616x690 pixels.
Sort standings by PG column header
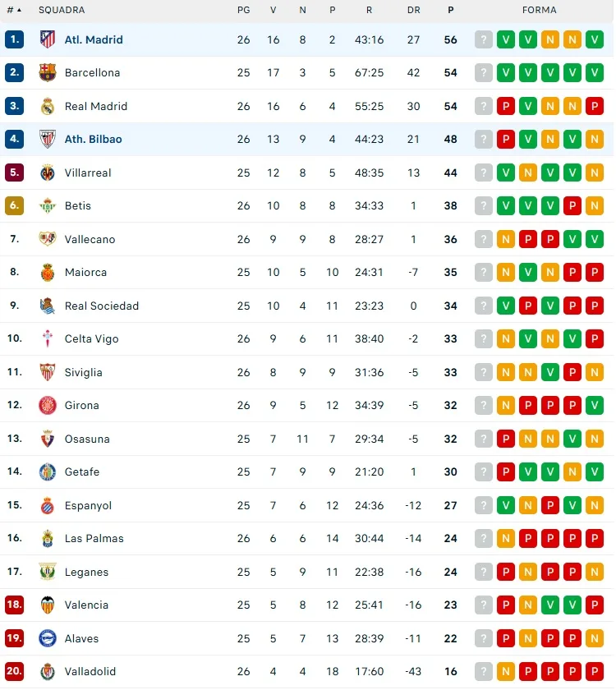tap(243, 10)
